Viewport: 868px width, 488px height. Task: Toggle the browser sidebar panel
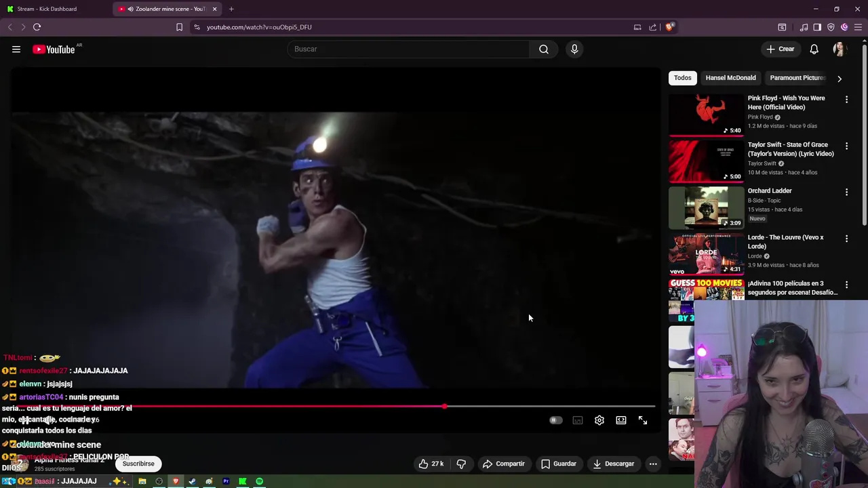817,27
